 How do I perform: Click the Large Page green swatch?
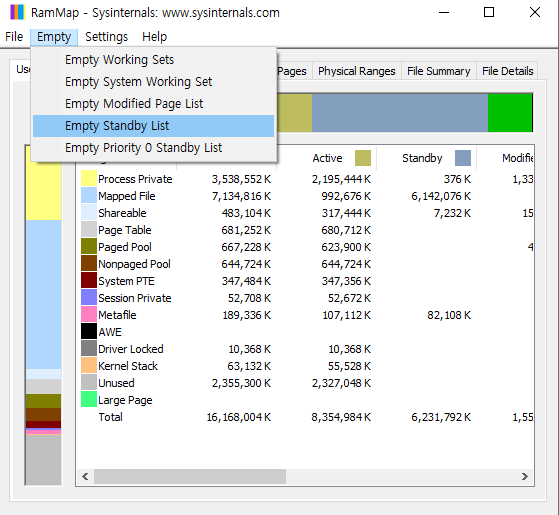tap(89, 399)
